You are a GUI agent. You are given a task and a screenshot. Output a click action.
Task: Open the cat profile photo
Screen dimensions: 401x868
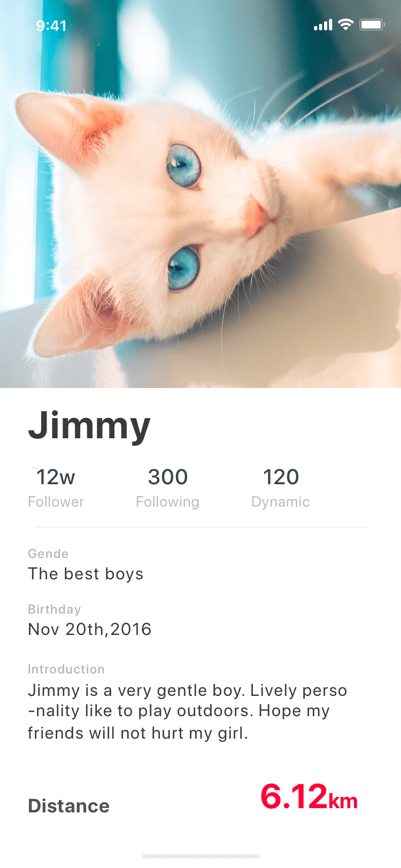[200, 194]
